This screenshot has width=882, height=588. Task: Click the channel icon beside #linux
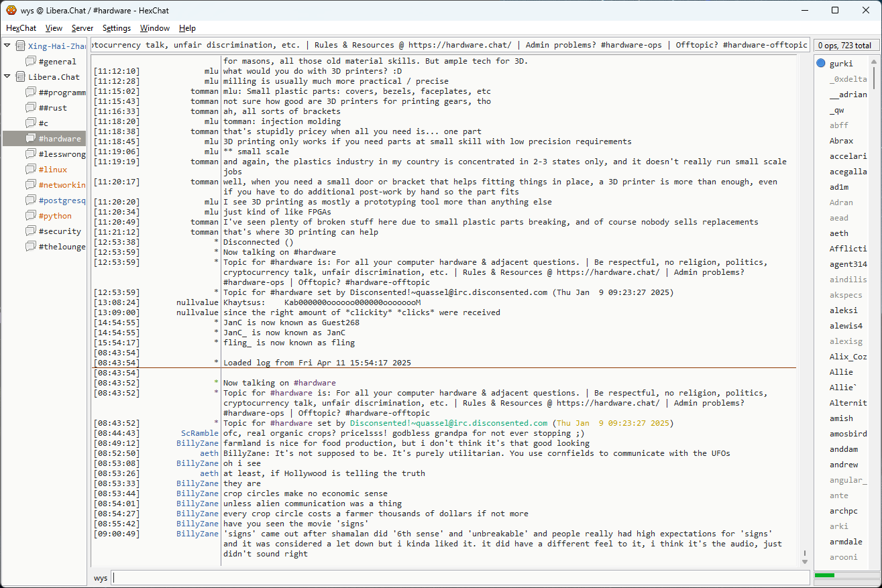(x=30, y=170)
